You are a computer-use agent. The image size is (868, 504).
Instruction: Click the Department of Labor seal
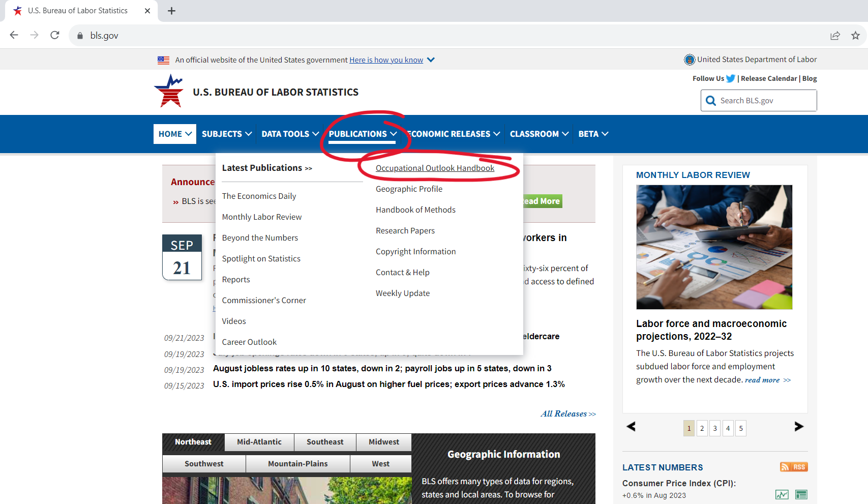pyautogui.click(x=689, y=60)
